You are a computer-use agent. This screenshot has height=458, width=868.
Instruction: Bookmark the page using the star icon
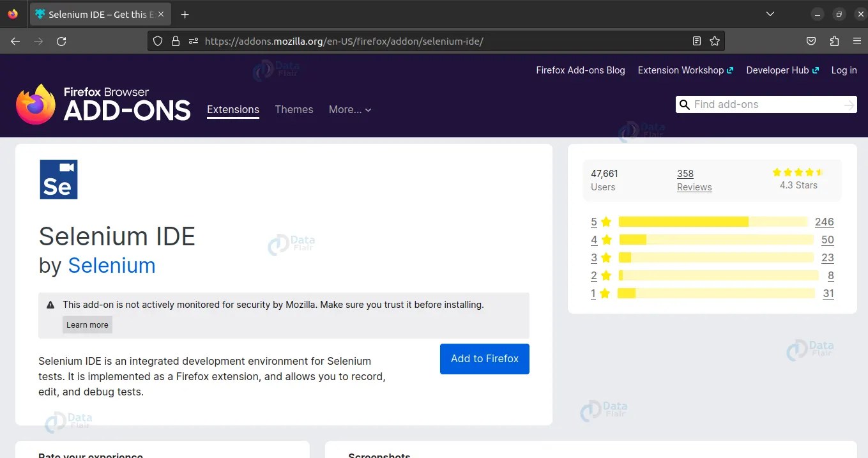pos(715,40)
